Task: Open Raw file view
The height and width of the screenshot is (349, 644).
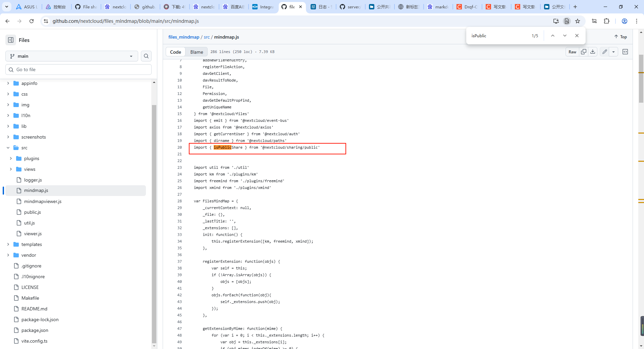Action: pyautogui.click(x=572, y=52)
